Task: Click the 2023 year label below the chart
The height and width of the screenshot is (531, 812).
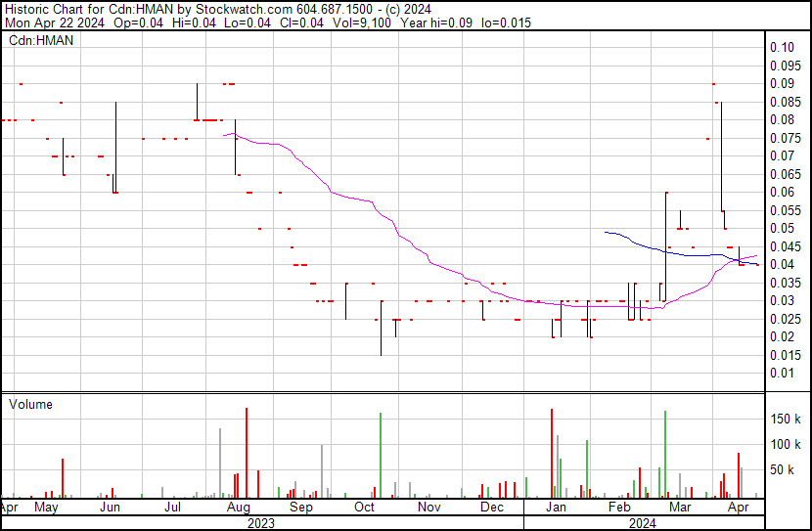Action: point(260,522)
